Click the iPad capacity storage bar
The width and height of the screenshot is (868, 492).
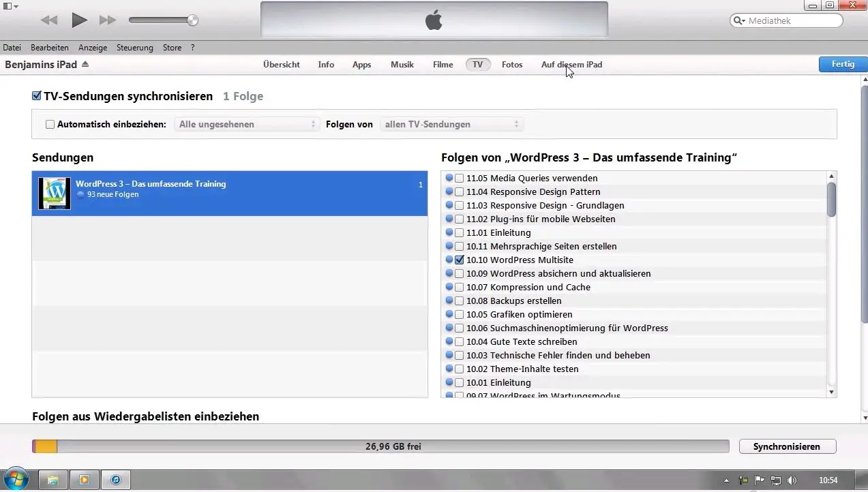click(380, 446)
